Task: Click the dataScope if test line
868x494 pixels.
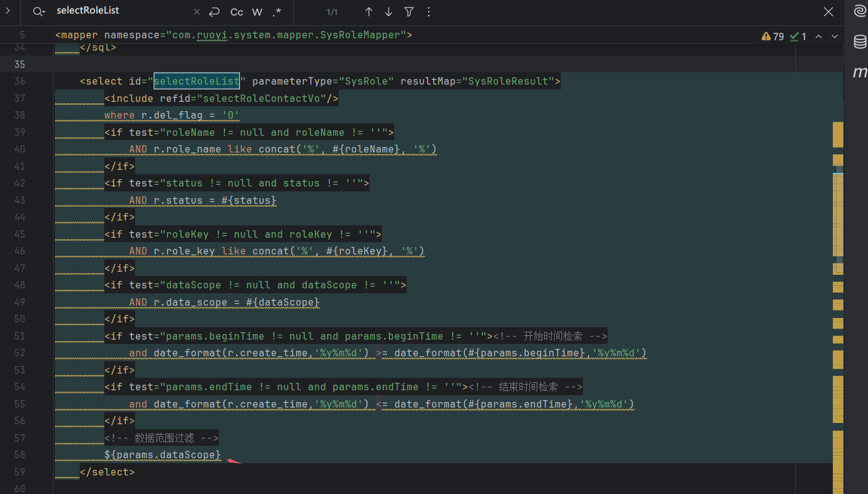Action: coord(255,285)
